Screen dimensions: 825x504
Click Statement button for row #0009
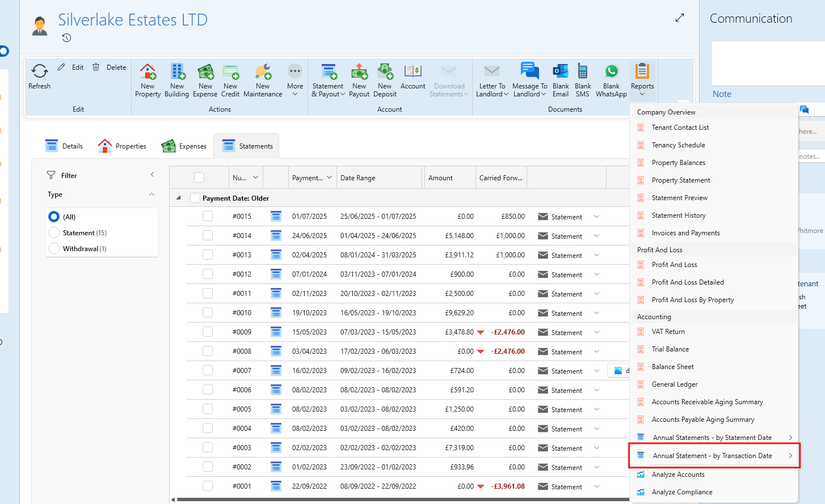[x=560, y=332]
